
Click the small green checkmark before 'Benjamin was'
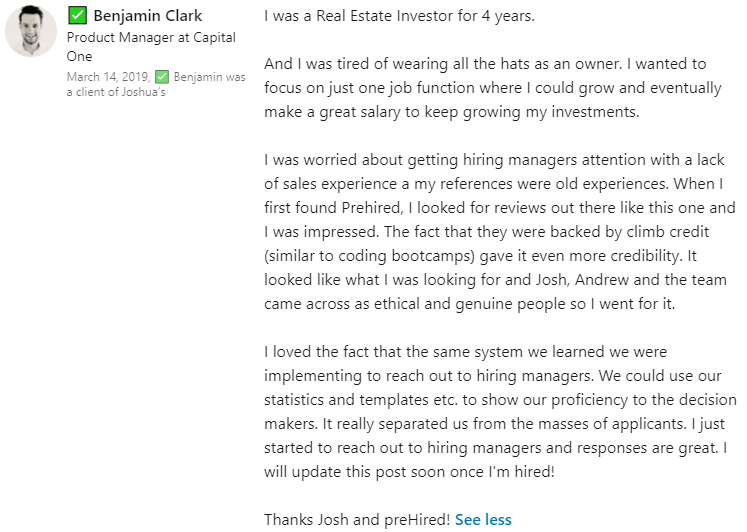pyautogui.click(x=161, y=76)
